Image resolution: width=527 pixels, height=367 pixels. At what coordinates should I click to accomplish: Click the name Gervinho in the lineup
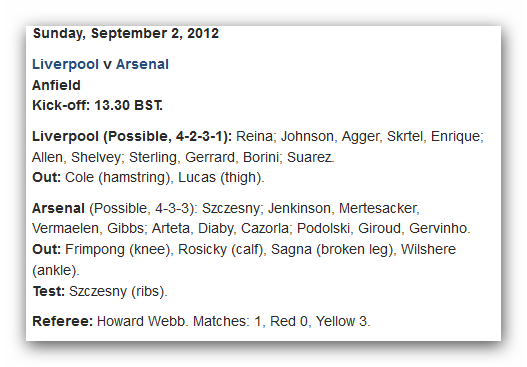coord(440,229)
